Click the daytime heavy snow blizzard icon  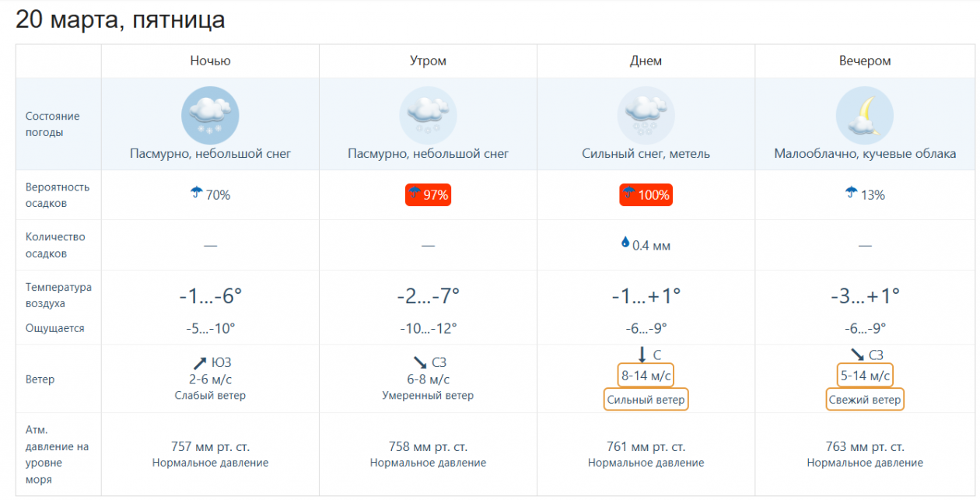click(646, 116)
